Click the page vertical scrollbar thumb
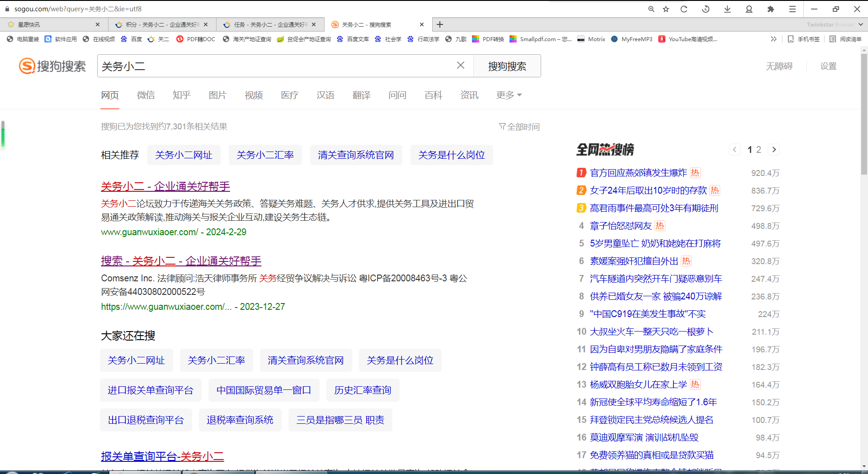The width and height of the screenshot is (868, 474). (864, 114)
